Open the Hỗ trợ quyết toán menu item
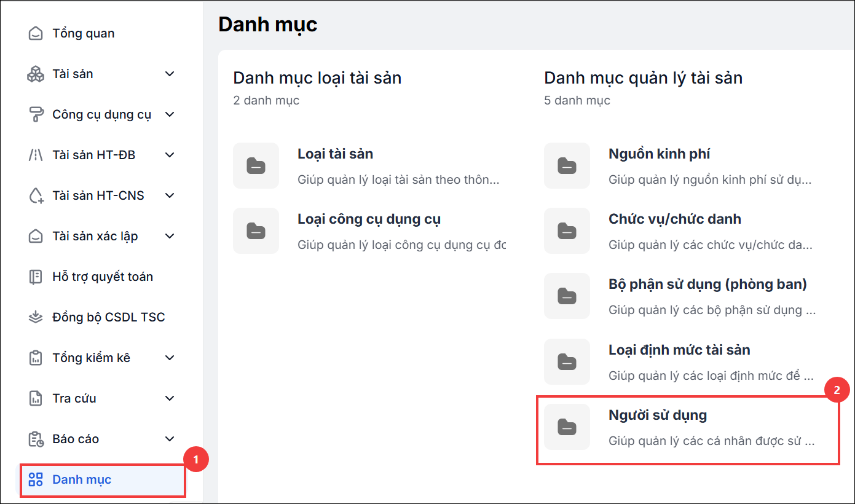855x504 pixels. pyautogui.click(x=102, y=277)
